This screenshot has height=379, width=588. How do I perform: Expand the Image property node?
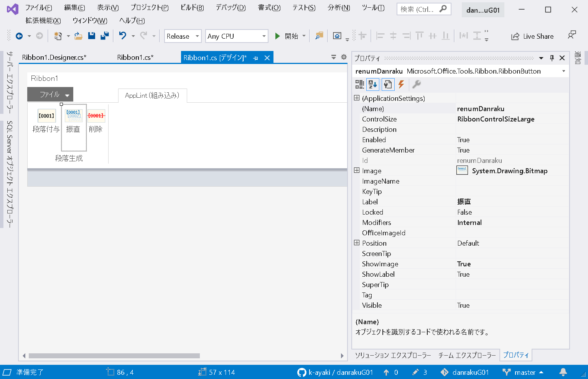[357, 171]
